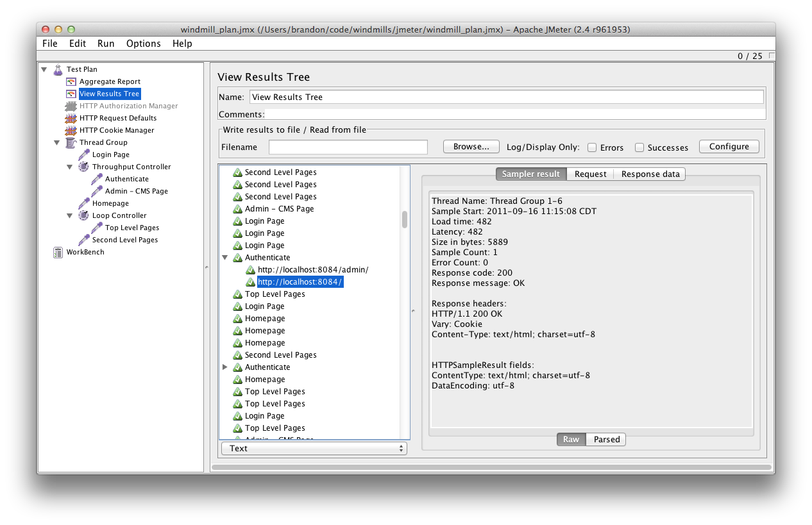812x525 pixels.
Task: Click the Thread Group spool icon
Action: (71, 142)
